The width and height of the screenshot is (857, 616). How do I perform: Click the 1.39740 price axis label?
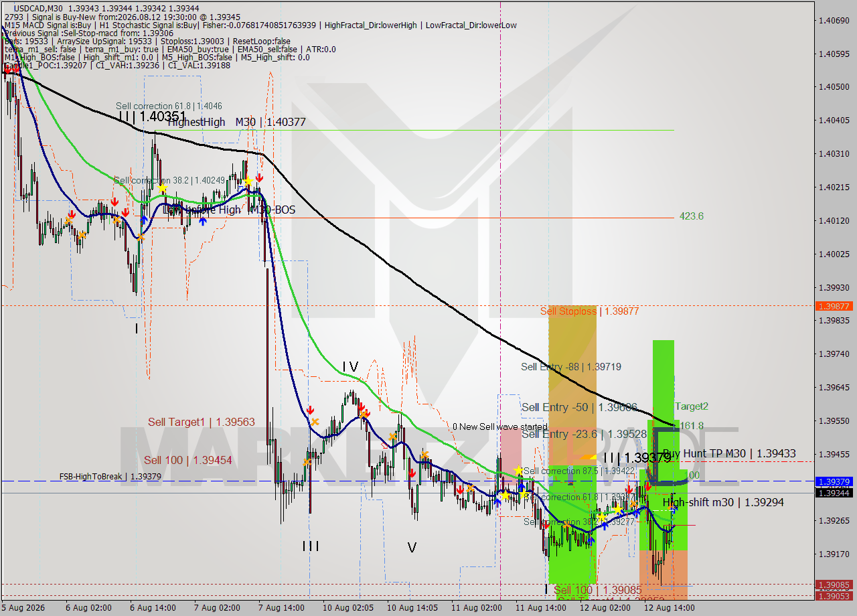coord(834,354)
